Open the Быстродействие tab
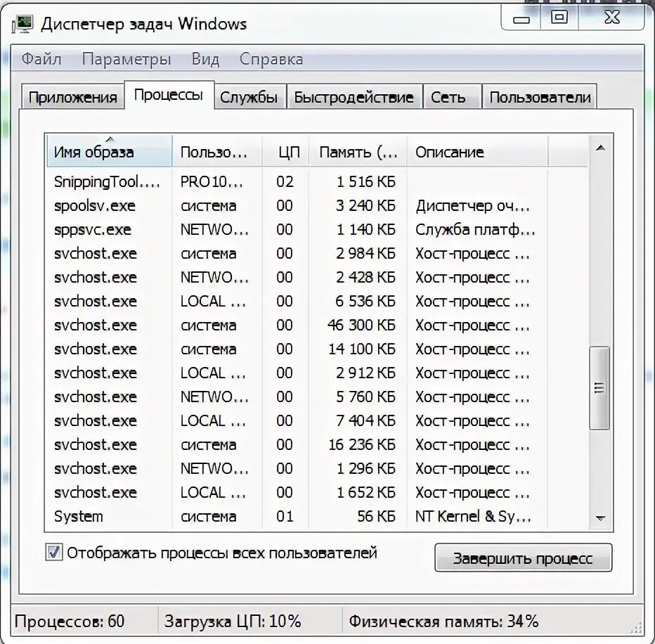The image size is (655, 644). tap(354, 97)
